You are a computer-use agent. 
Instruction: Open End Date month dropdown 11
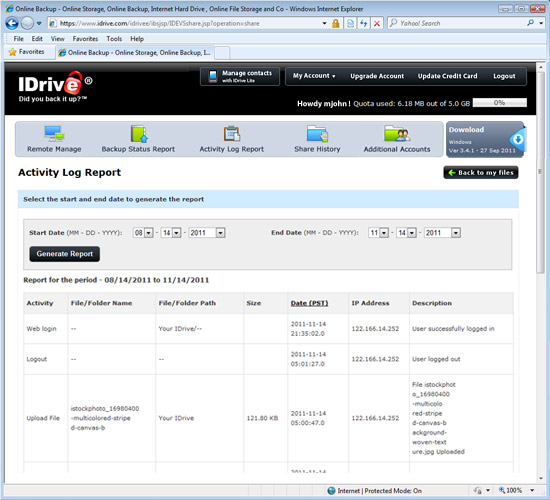coord(378,233)
